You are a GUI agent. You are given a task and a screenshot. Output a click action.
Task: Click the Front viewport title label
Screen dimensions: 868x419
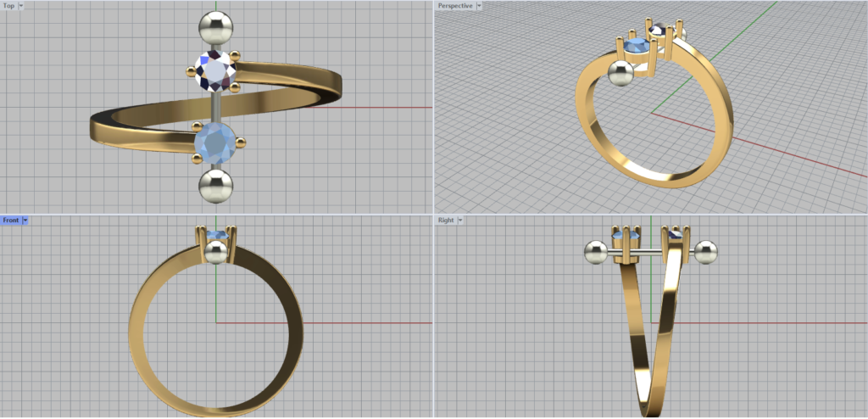[x=10, y=221]
